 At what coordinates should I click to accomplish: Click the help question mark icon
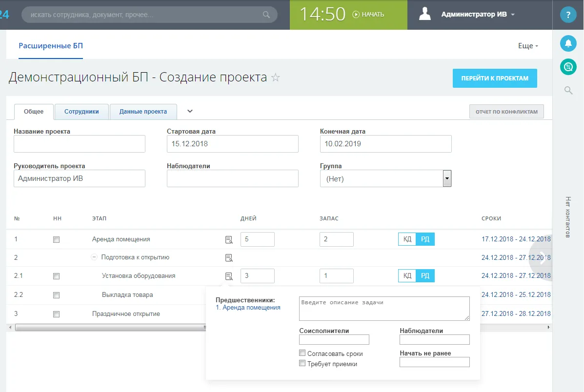coord(568,15)
